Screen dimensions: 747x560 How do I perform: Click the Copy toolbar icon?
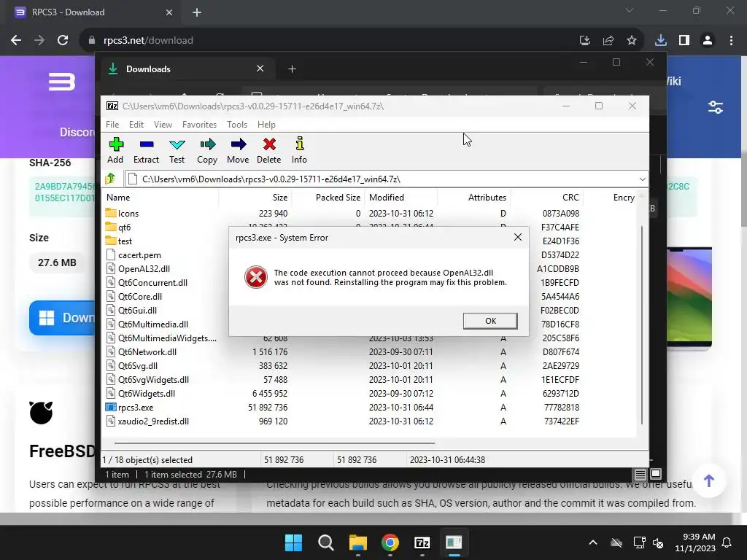point(207,144)
